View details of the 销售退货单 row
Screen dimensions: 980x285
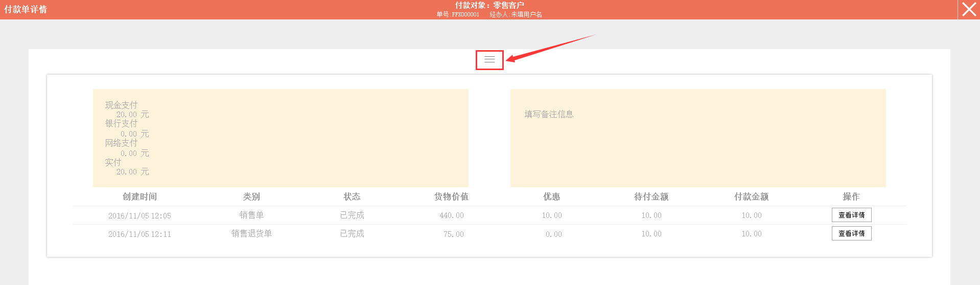(851, 233)
